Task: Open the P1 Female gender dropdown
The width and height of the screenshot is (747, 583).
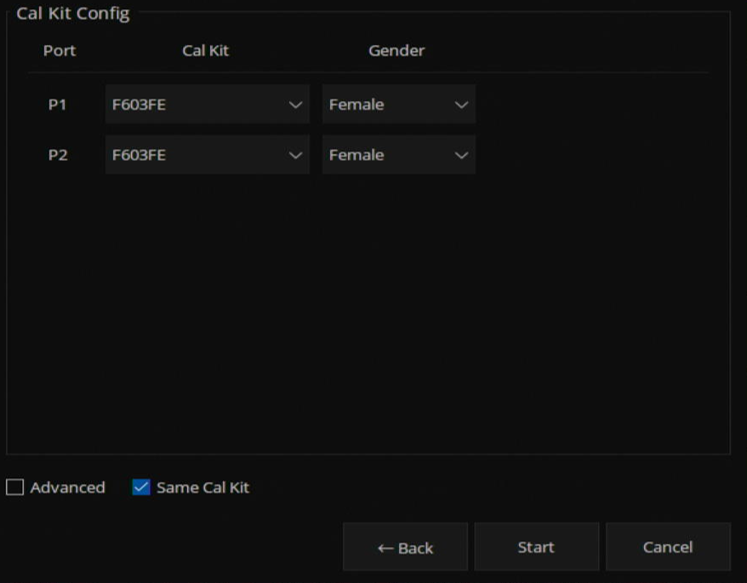Action: tap(399, 104)
